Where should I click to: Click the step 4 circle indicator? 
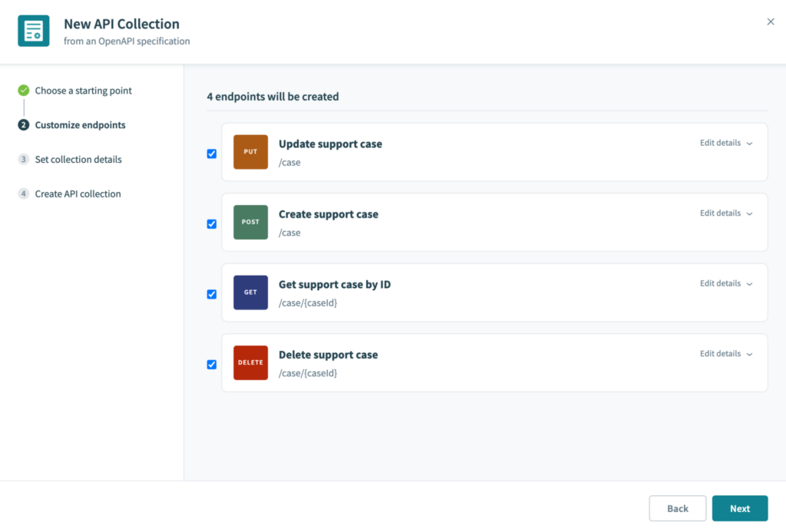24,193
